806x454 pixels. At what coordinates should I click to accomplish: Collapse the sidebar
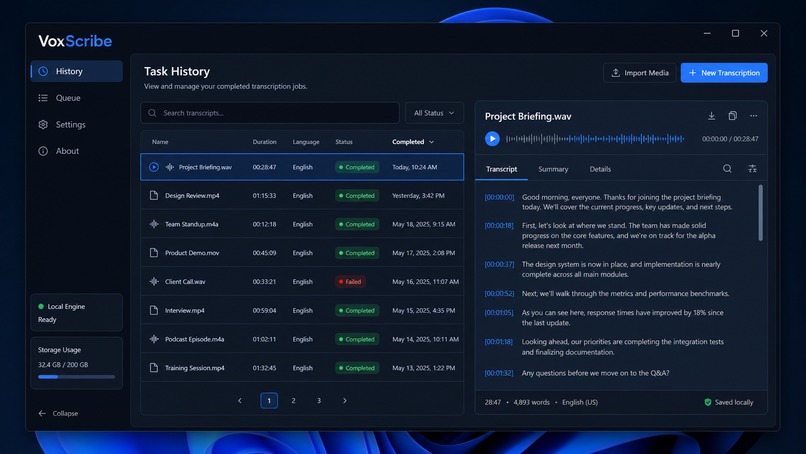tap(58, 413)
